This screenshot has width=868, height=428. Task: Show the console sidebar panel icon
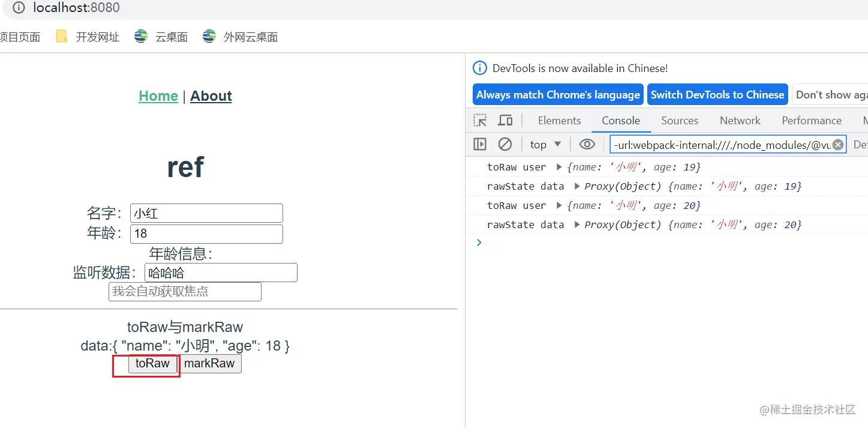(x=480, y=144)
